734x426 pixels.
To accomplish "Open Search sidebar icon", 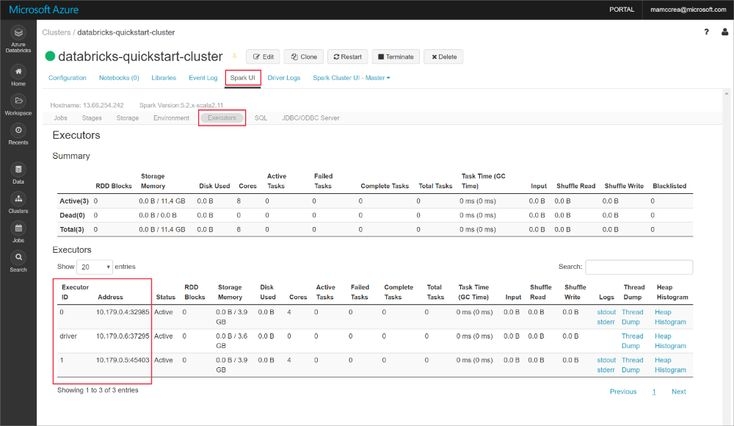I will pos(18,262).
